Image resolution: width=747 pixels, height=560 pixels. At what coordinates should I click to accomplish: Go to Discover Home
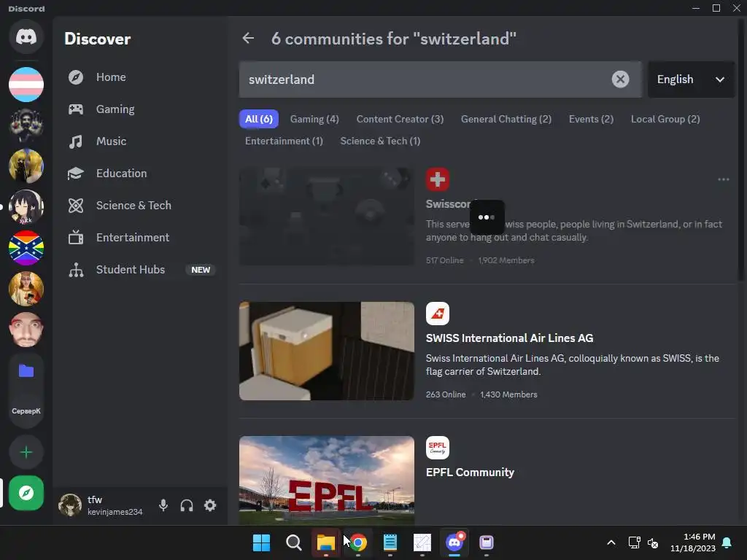tap(141, 77)
